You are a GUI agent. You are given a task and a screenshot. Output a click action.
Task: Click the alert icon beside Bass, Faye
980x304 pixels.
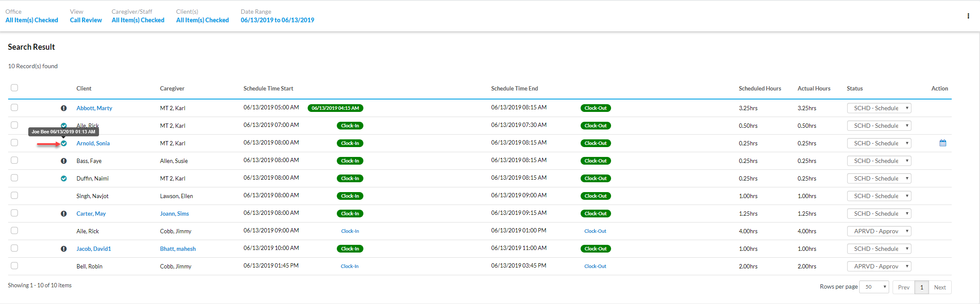point(63,161)
